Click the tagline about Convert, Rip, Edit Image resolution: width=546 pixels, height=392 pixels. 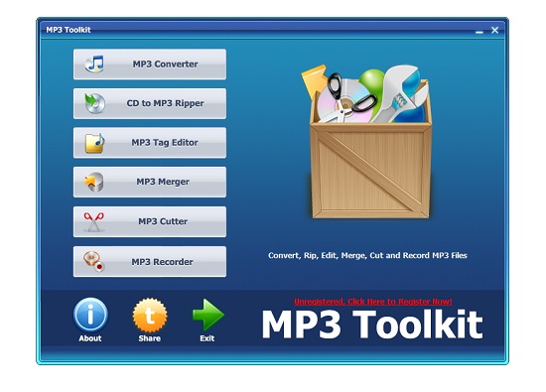click(367, 255)
